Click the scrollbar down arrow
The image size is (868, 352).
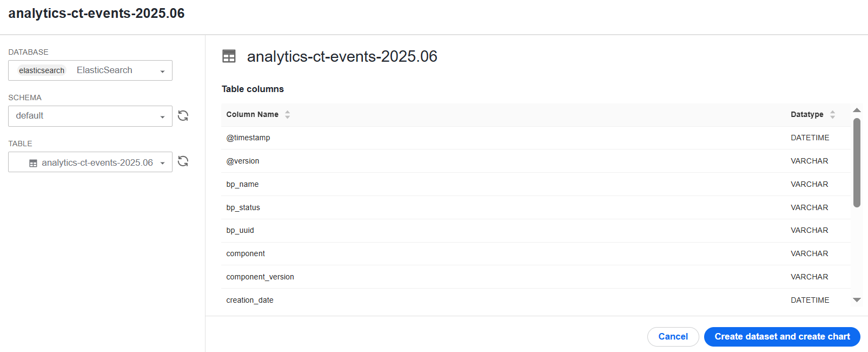(x=857, y=299)
